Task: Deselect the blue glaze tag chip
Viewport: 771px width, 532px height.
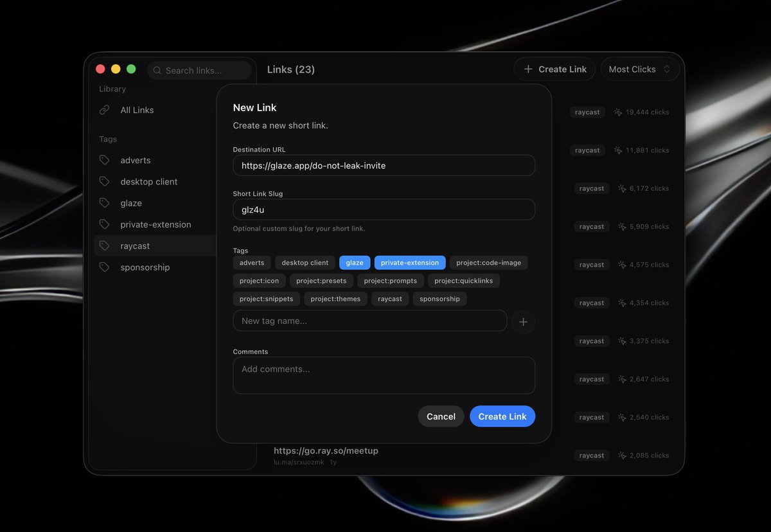Action: tap(355, 262)
